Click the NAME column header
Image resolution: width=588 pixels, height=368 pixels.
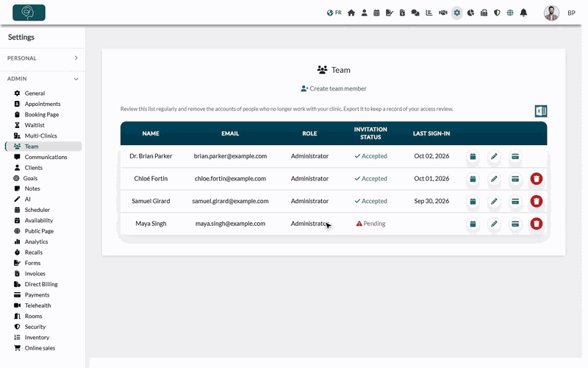[151, 134]
